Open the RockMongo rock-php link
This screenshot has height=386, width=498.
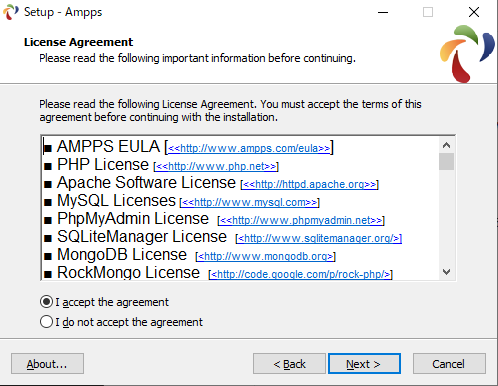tap(301, 274)
